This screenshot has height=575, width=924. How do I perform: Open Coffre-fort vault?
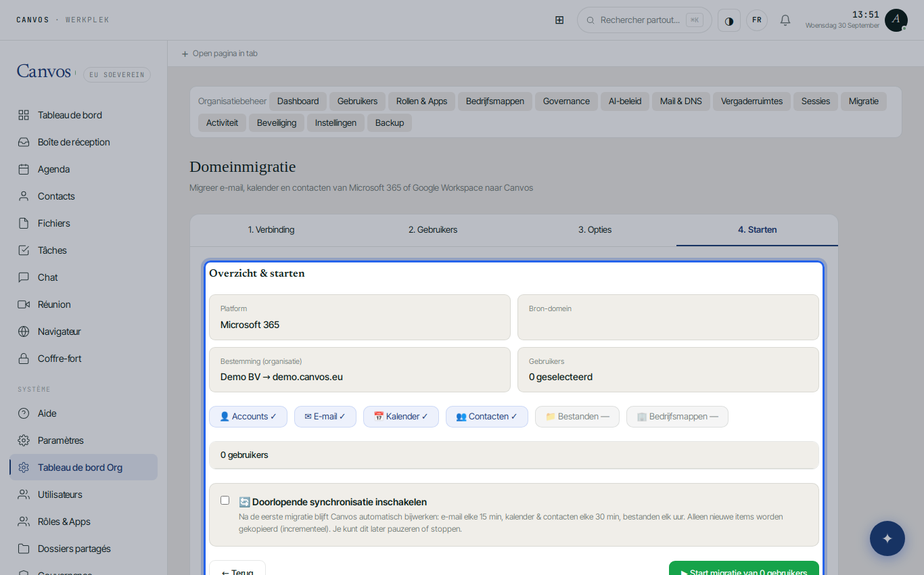click(83, 359)
